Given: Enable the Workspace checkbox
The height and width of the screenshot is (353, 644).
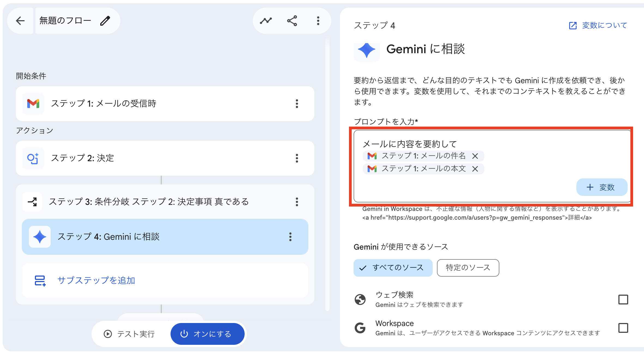Looking at the screenshot, I should 623,328.
